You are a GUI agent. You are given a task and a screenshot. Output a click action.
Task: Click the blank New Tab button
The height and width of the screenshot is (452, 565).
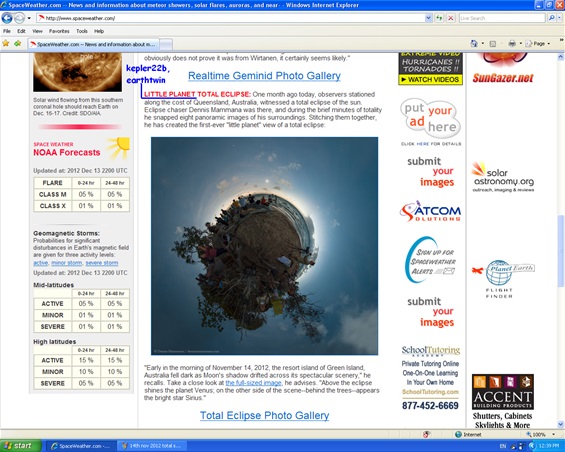(x=166, y=44)
